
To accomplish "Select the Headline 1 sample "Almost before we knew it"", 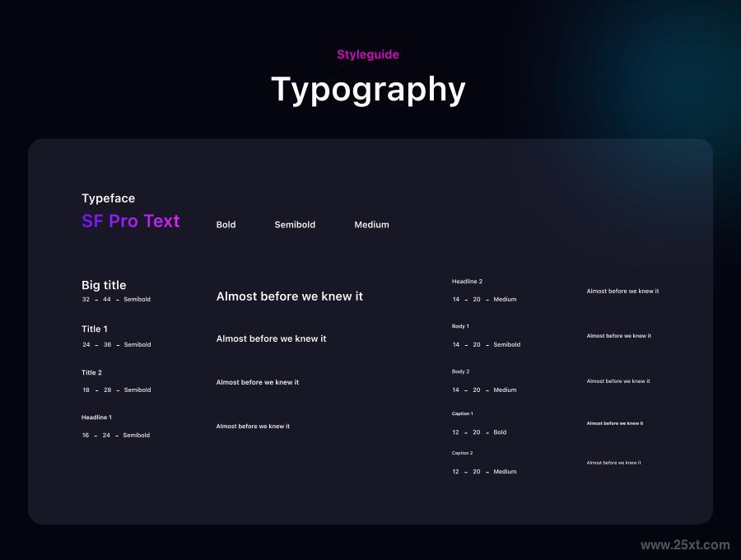I will tap(253, 427).
